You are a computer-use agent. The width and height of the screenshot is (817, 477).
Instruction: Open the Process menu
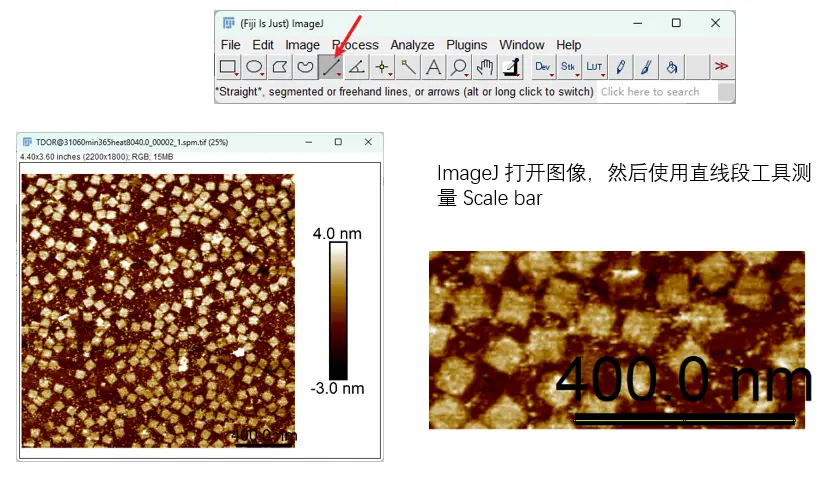355,45
